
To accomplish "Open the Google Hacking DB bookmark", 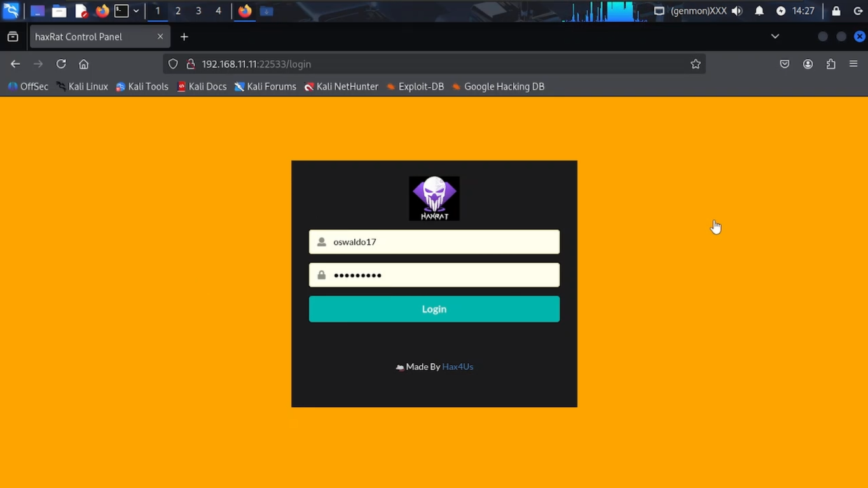I will pos(498,87).
